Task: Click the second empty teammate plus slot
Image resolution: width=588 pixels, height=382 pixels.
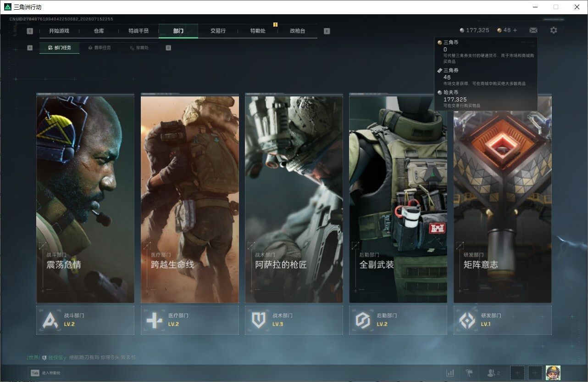Action: pos(535,373)
